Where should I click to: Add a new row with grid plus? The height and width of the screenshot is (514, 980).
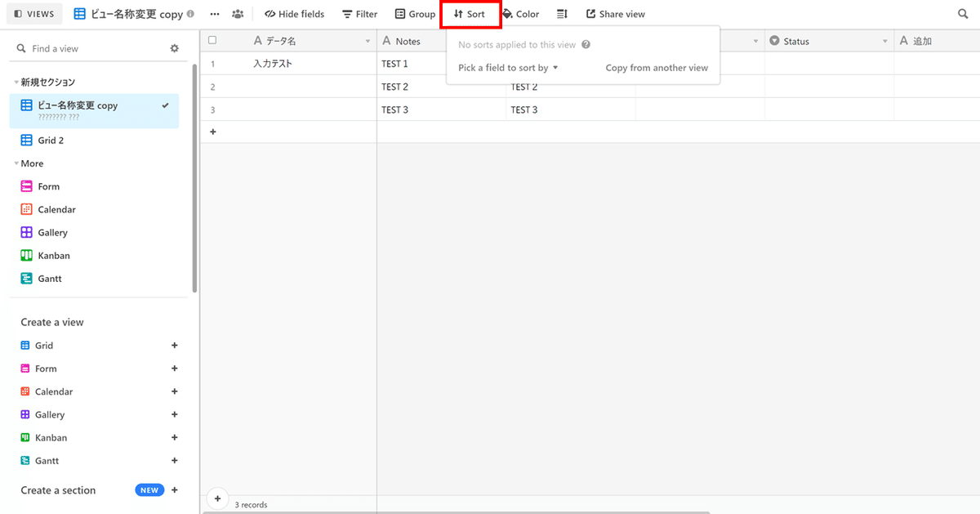click(213, 132)
